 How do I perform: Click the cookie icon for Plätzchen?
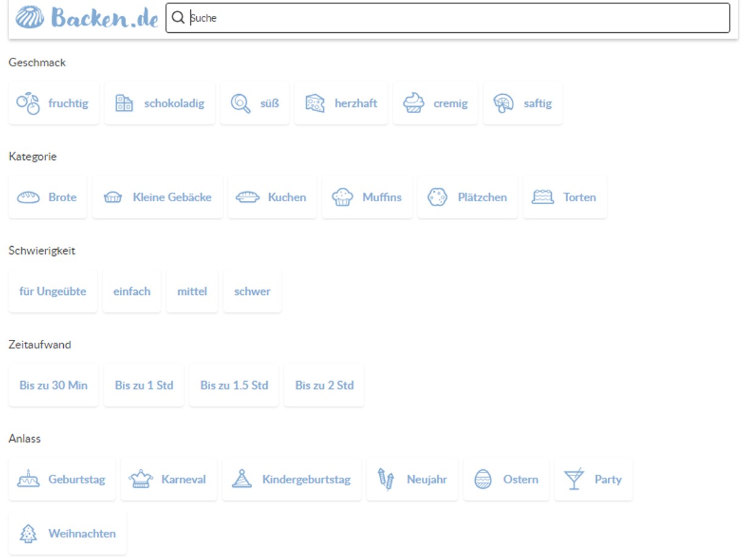tap(436, 196)
